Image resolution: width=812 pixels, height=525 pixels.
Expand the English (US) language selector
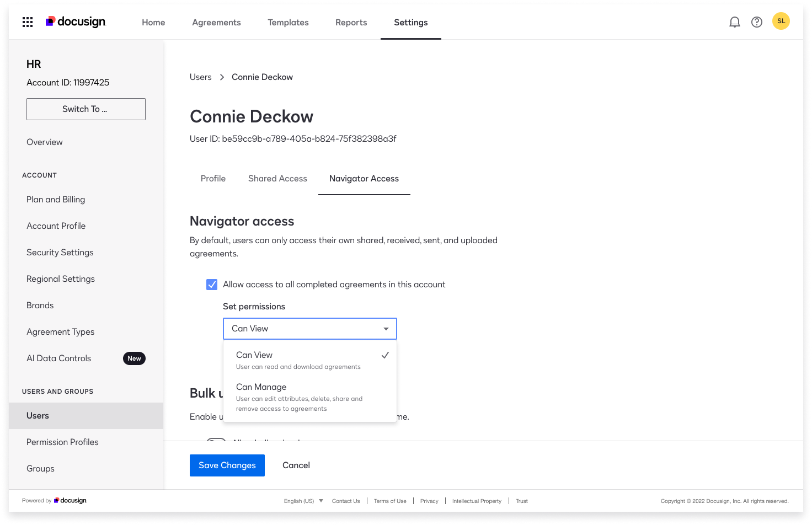[x=303, y=501]
